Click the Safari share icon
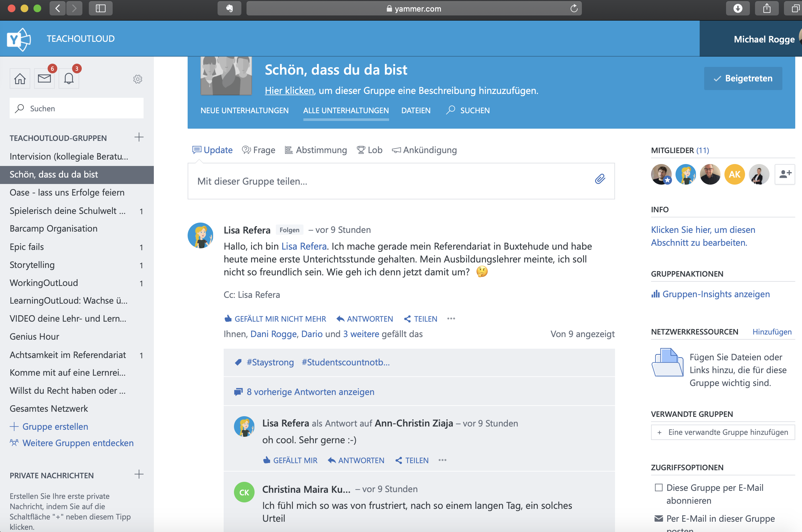Screen dimensions: 802x532 [x=766, y=8]
